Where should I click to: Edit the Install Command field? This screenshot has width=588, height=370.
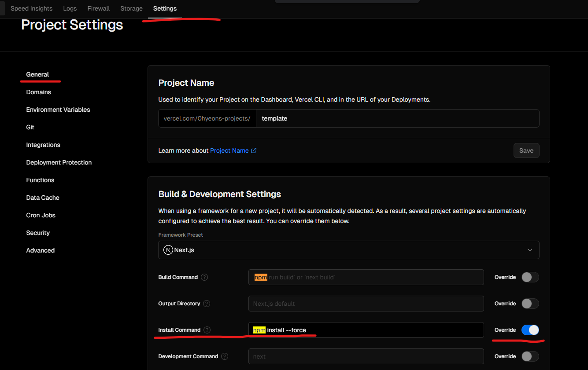pos(366,330)
